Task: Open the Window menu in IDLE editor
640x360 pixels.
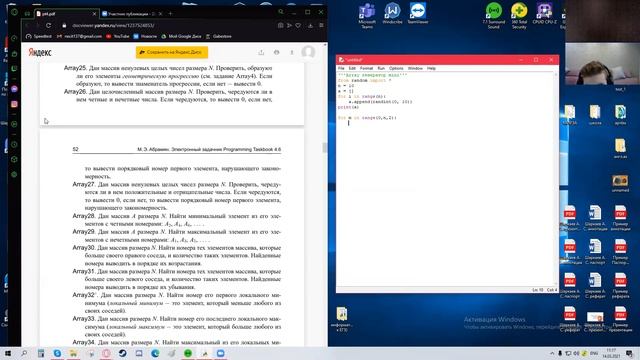Action: click(415, 68)
